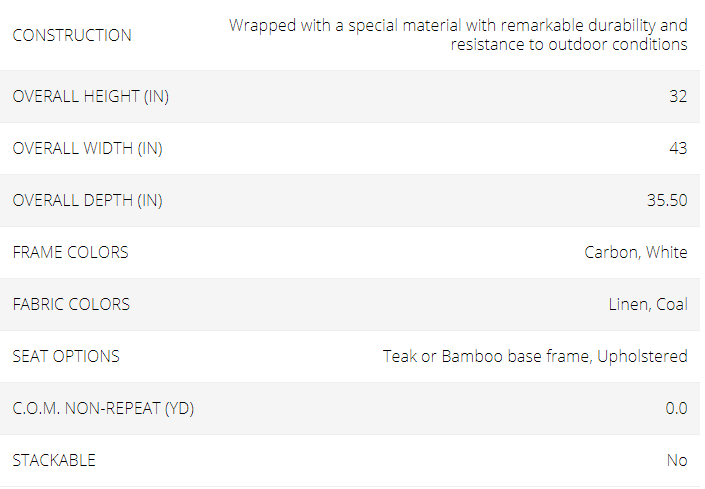Click the SEAT OPTIONS label
Screen dimensions: 705x489
(x=66, y=356)
